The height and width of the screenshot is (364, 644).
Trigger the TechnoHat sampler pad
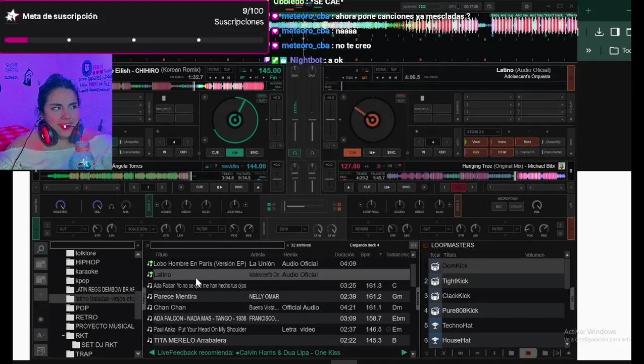pyautogui.click(x=435, y=326)
